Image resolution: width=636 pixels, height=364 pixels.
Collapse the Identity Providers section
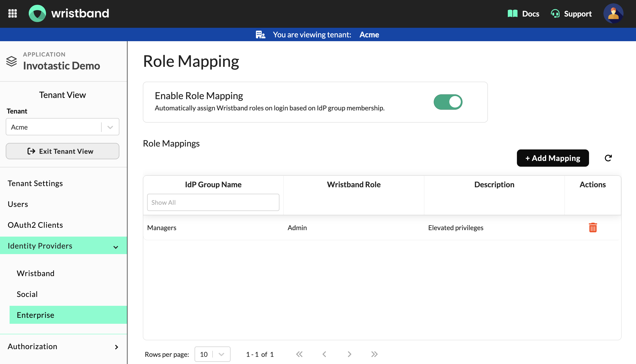pos(64,245)
